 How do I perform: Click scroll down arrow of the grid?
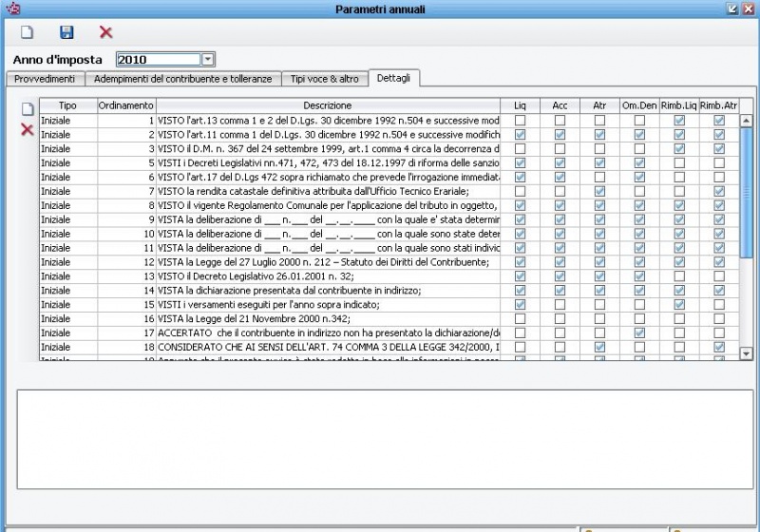coord(746,353)
